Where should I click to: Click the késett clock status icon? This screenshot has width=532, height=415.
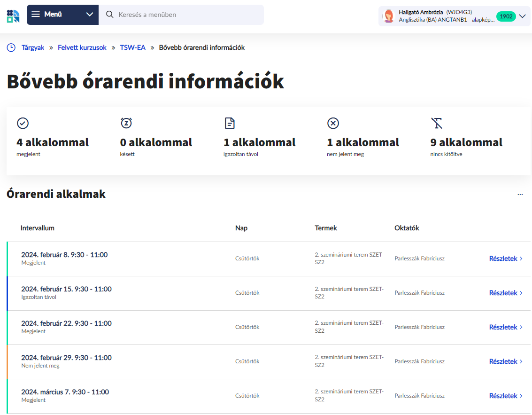(x=126, y=123)
